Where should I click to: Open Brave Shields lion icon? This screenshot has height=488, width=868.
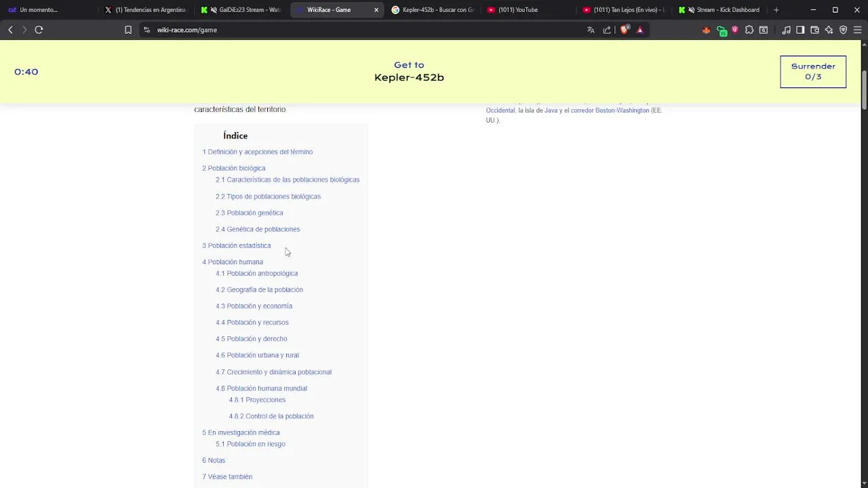(x=625, y=30)
